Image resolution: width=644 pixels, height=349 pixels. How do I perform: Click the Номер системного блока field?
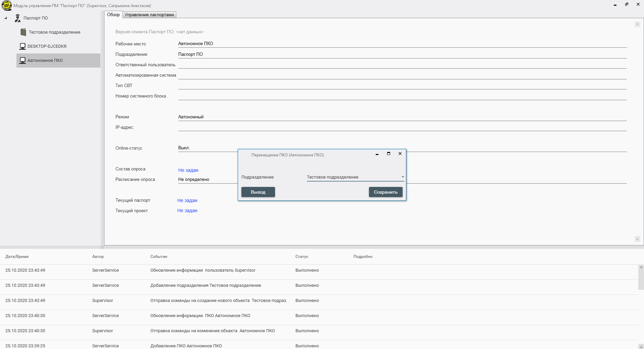402,96
